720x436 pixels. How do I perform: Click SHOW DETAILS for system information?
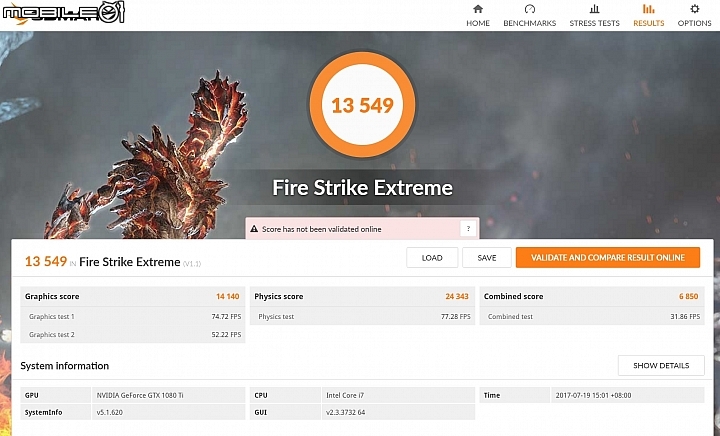[661, 365]
